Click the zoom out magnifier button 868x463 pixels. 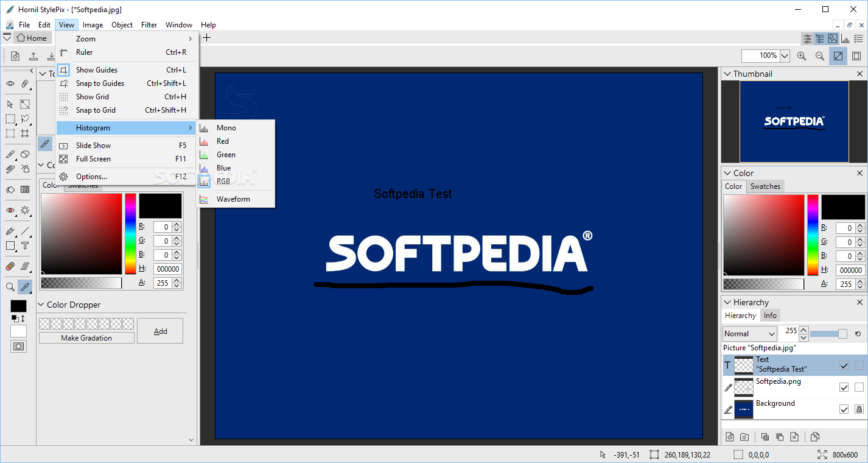820,55
